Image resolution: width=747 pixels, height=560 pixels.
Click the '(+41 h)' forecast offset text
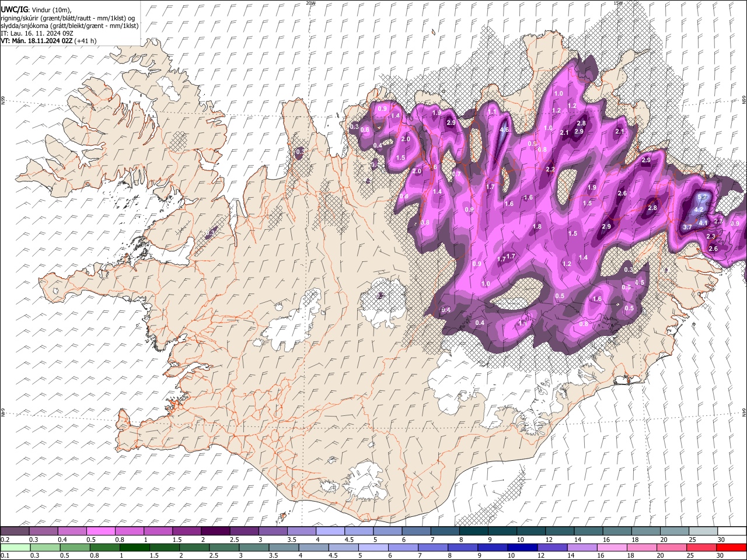(85, 41)
